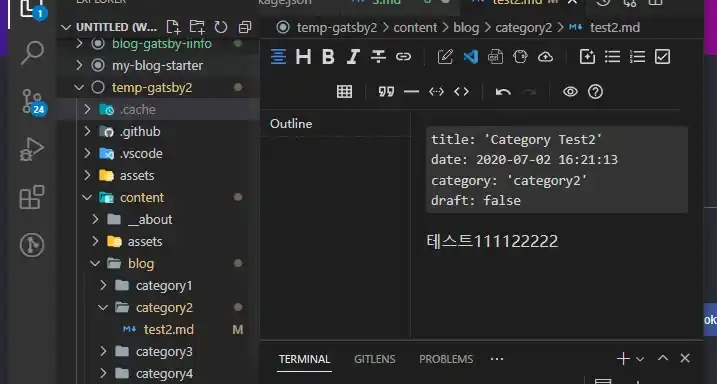Undo the last edit
The height and width of the screenshot is (384, 717).
[x=503, y=92]
